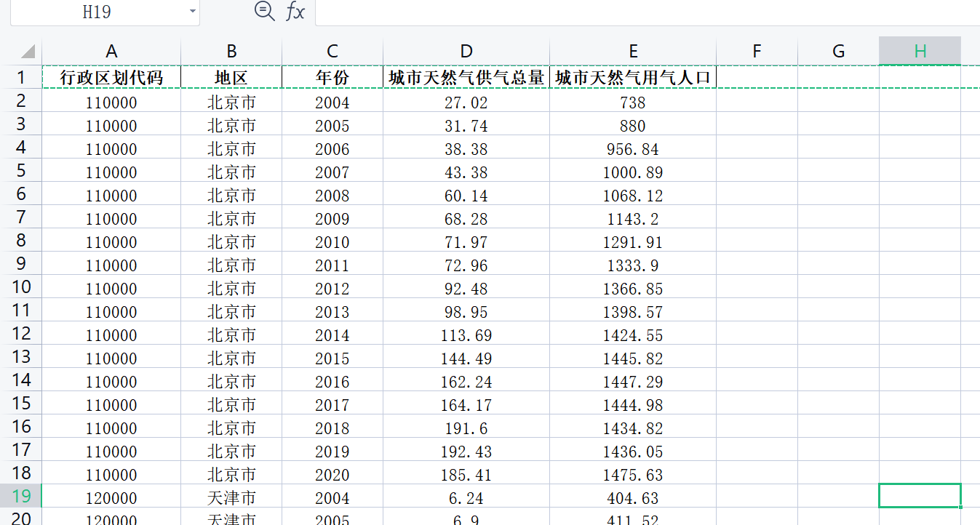Select column A header
Image resolution: width=980 pixels, height=525 pixels.
pos(111,51)
